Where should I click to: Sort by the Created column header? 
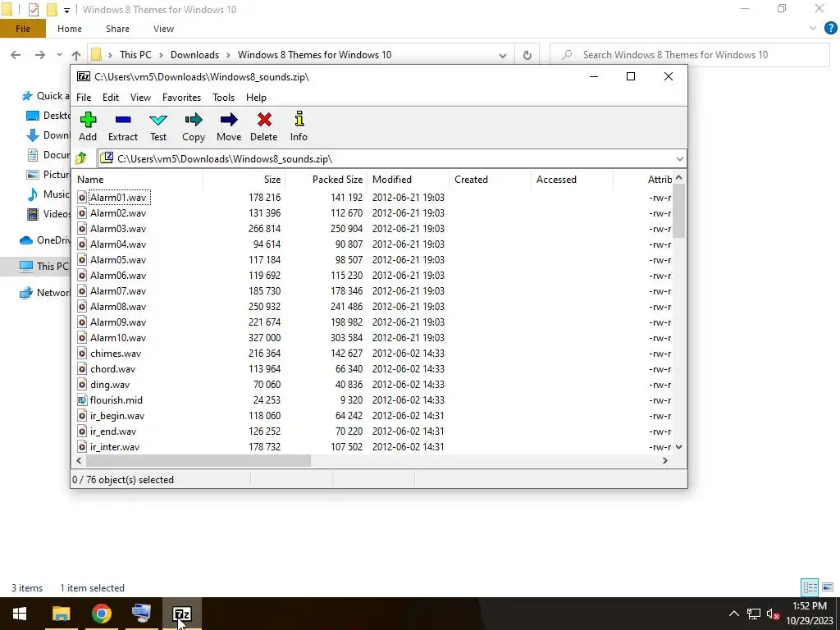coord(491,180)
